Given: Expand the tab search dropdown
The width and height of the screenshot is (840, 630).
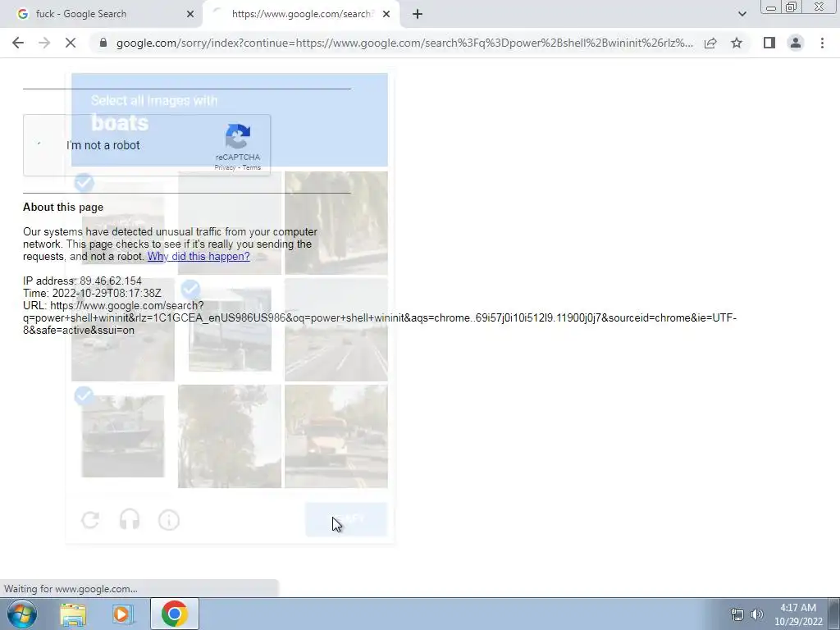Looking at the screenshot, I should click(x=742, y=14).
